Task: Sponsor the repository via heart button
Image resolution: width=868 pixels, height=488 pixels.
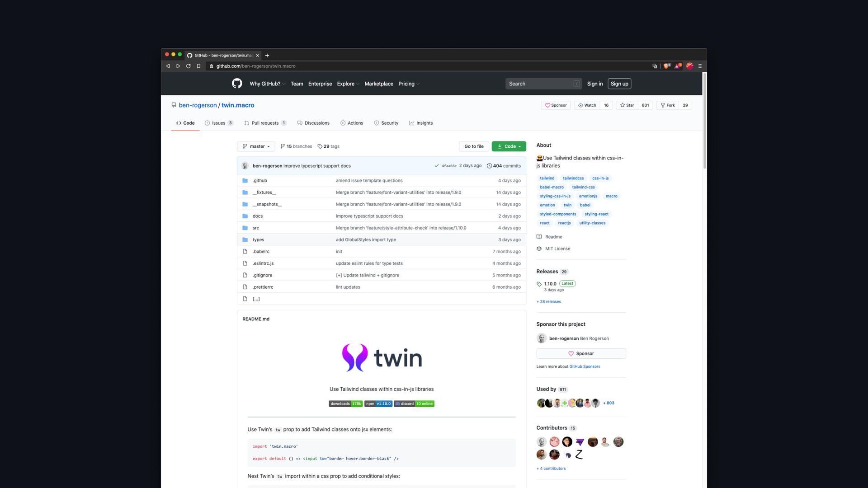Action: pyautogui.click(x=556, y=105)
